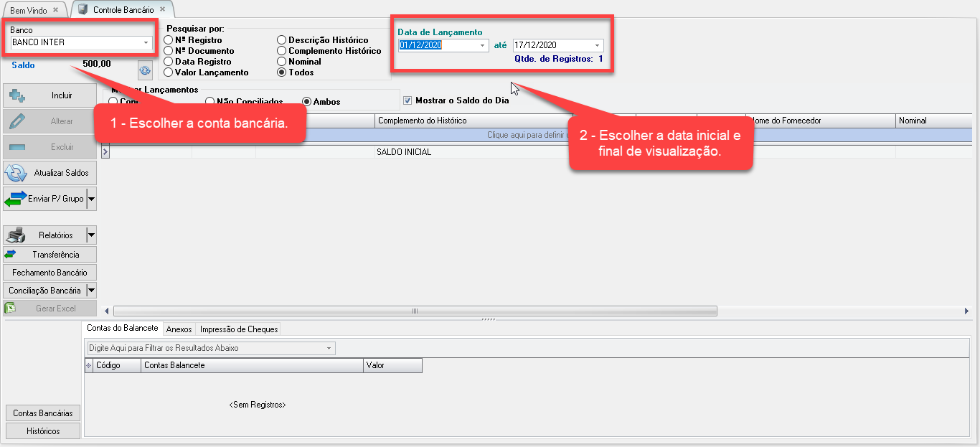The image size is (980, 447).
Task: Click the Transferência arrows icon
Action: coord(10,255)
